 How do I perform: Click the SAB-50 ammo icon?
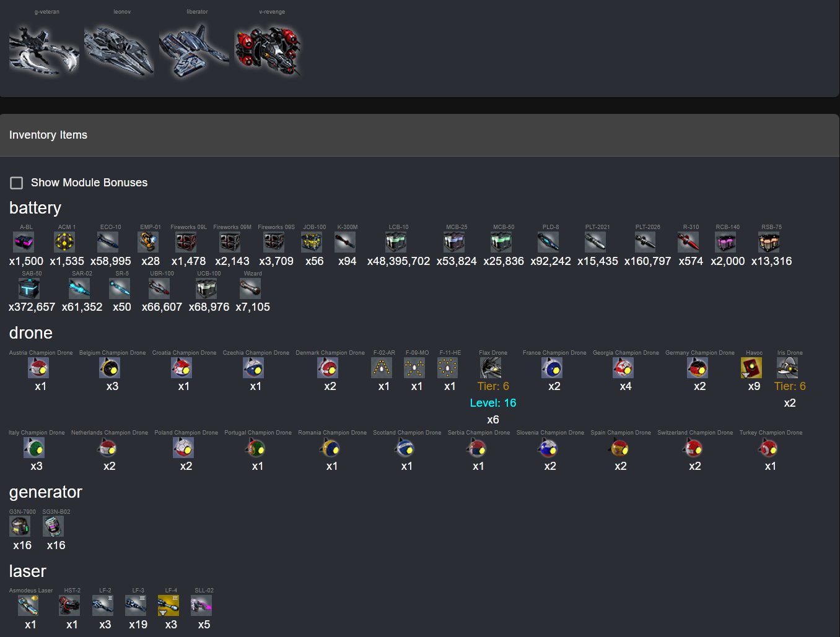29,288
